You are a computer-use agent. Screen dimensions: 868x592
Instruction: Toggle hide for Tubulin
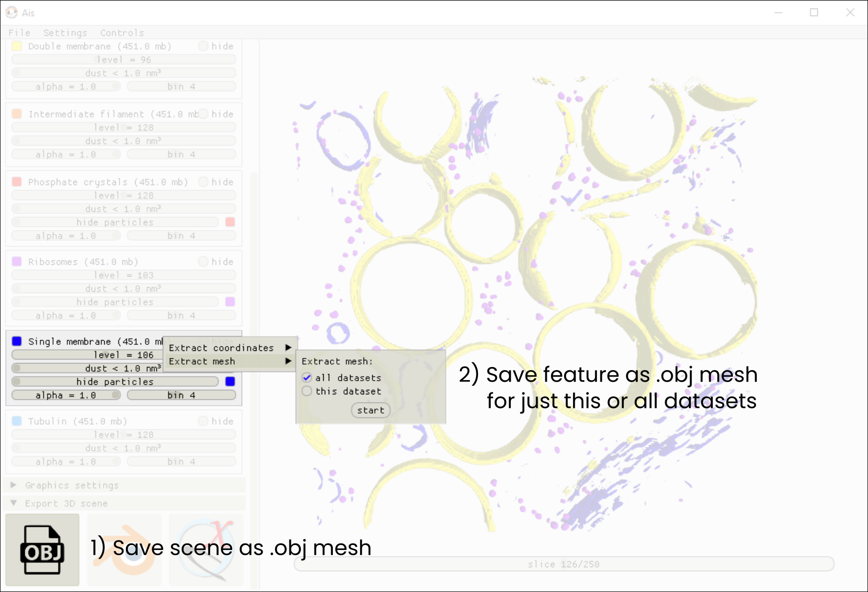click(x=203, y=421)
